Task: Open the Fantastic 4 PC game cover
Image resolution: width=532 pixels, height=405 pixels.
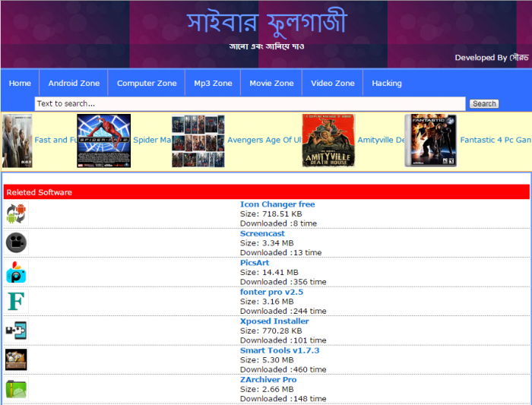Action: tap(431, 141)
